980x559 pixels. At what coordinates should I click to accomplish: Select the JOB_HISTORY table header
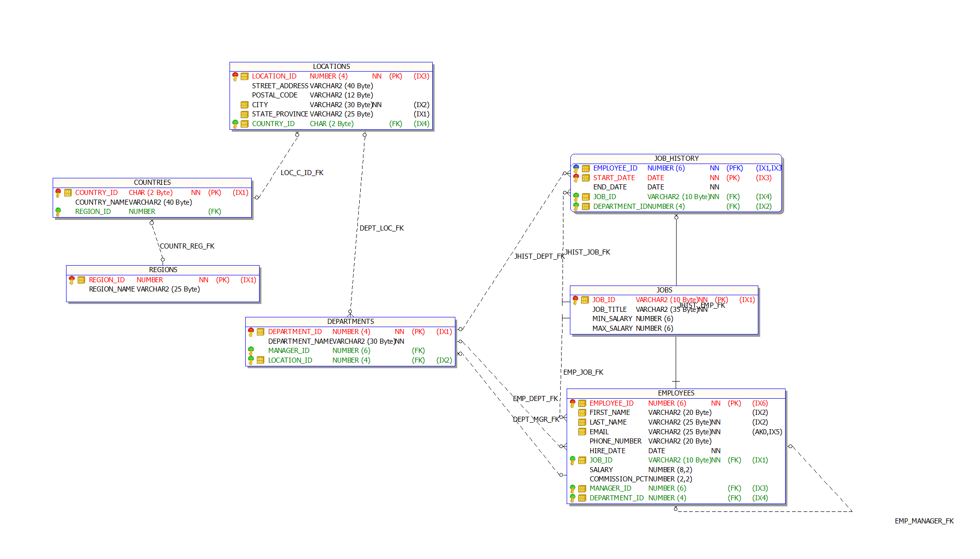pyautogui.click(x=676, y=158)
